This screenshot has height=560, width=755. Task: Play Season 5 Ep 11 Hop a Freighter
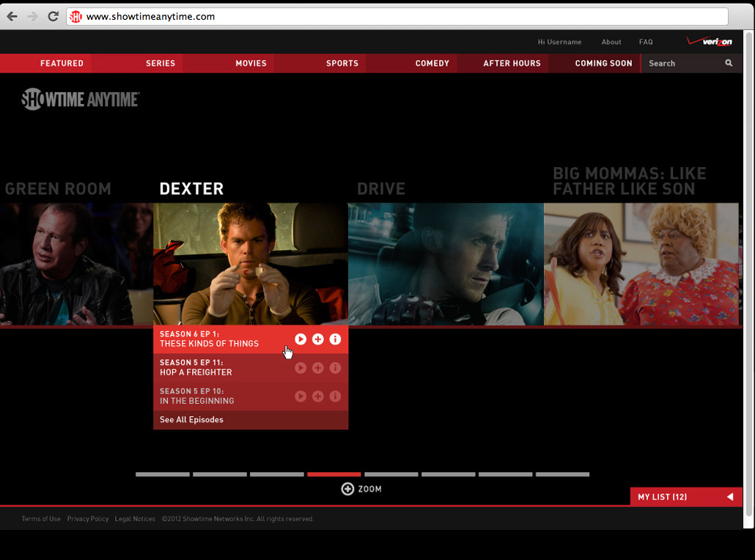pos(301,368)
